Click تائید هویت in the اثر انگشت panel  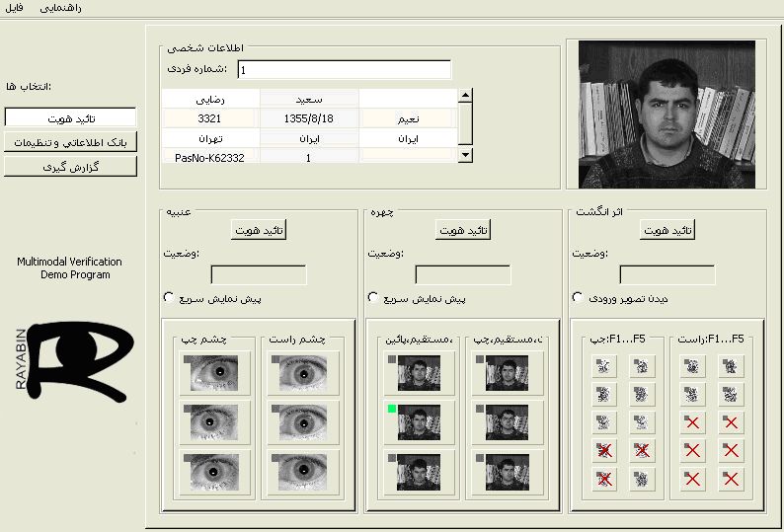668,230
